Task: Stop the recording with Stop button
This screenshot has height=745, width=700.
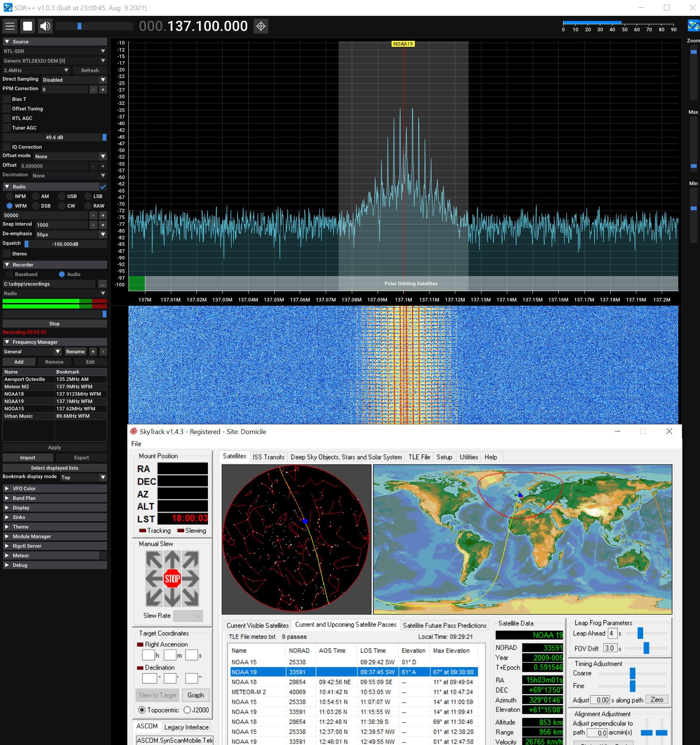Action: pyautogui.click(x=55, y=324)
